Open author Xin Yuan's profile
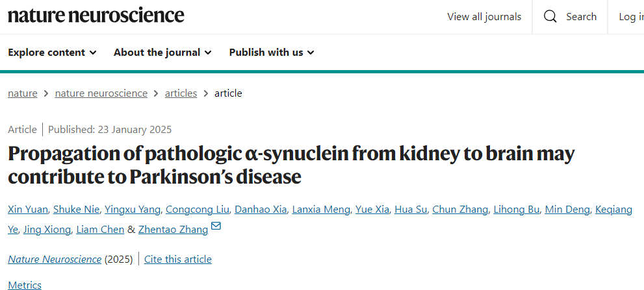This screenshot has width=644, height=290. pos(29,210)
